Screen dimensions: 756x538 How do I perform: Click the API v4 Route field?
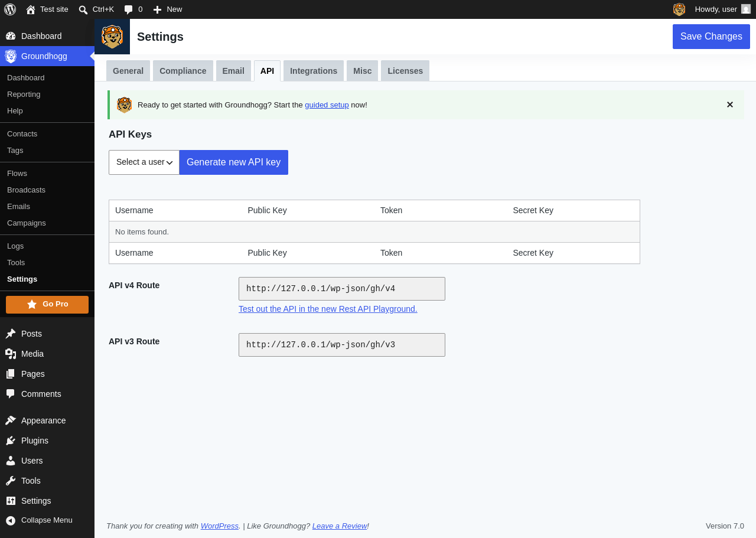click(x=342, y=289)
